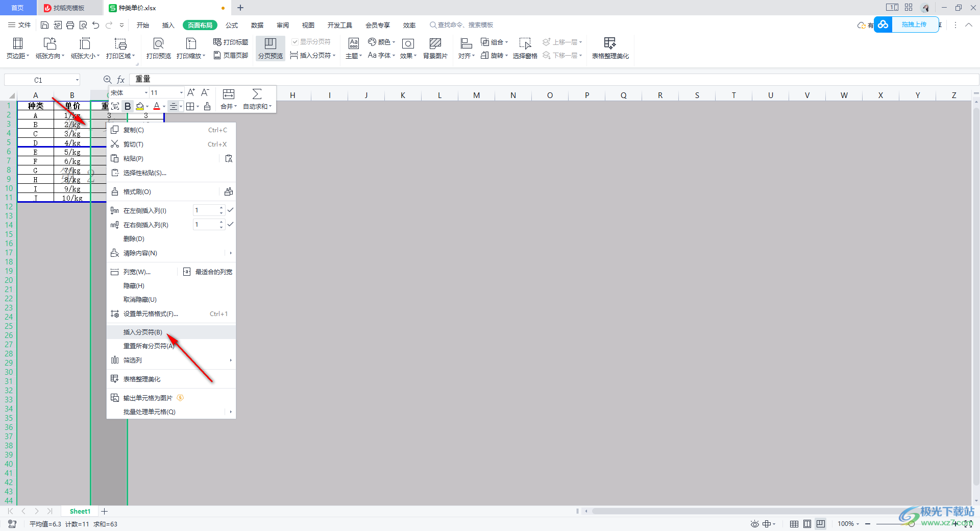
Task: Choose 剪切(T) from the context menu
Action: tap(171, 144)
